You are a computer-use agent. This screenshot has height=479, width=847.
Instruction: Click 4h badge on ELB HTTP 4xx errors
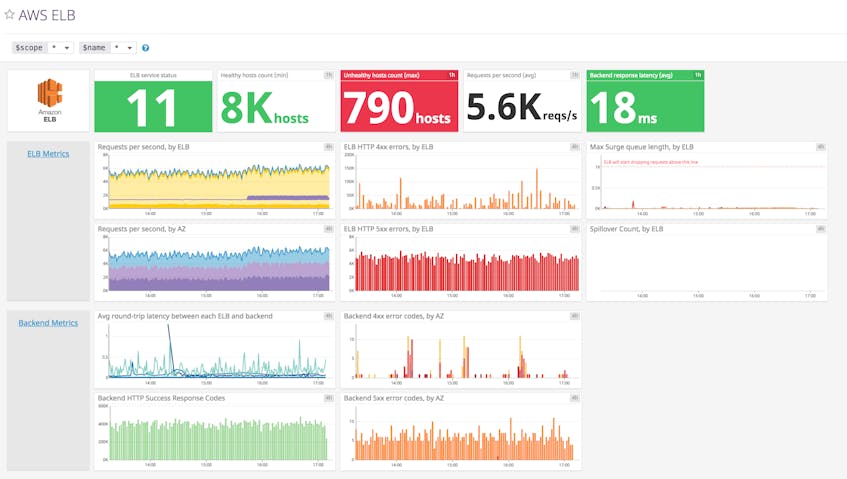(x=575, y=147)
